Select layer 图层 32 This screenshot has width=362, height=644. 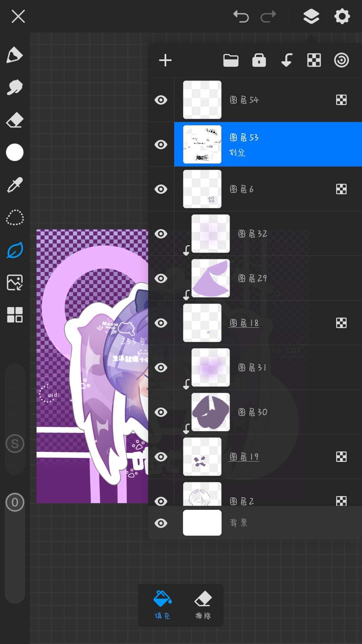(x=268, y=234)
